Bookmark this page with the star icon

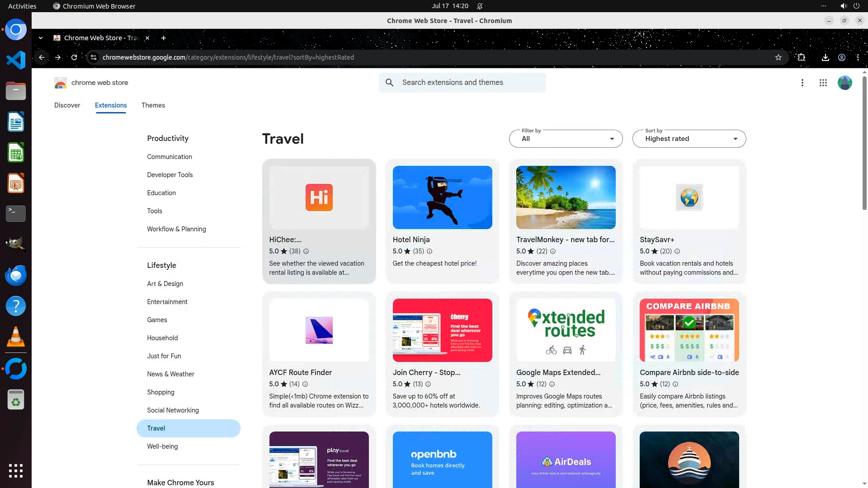778,57
